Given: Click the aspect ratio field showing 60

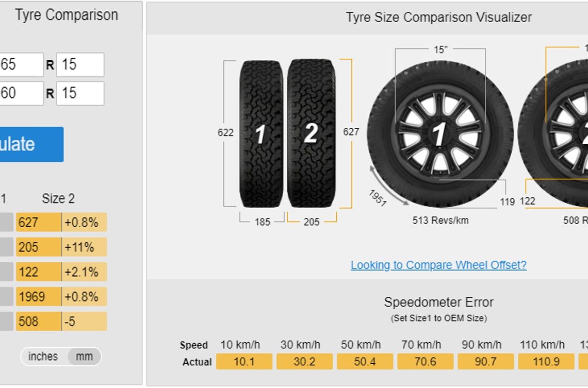Looking at the screenshot, I should coord(21,93).
